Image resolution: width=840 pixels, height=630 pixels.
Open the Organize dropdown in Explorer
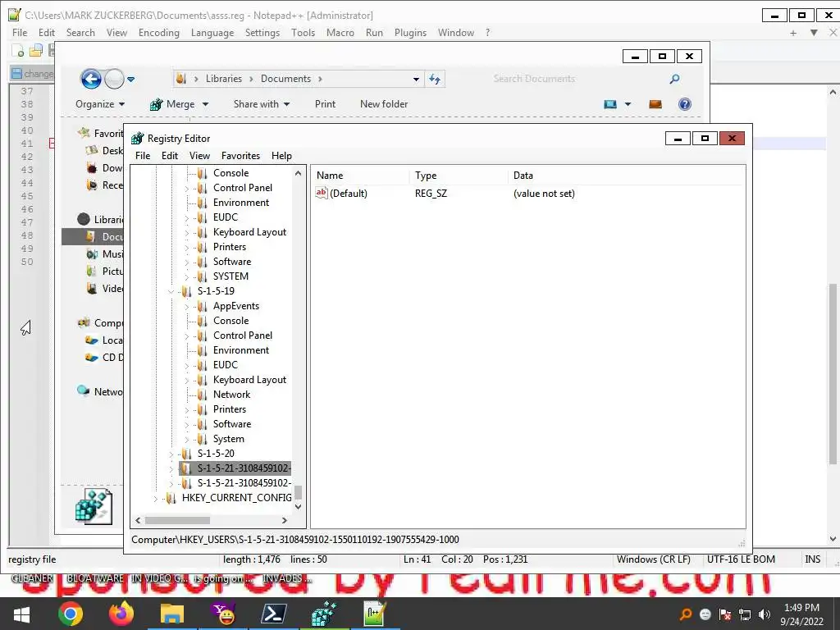coord(100,104)
